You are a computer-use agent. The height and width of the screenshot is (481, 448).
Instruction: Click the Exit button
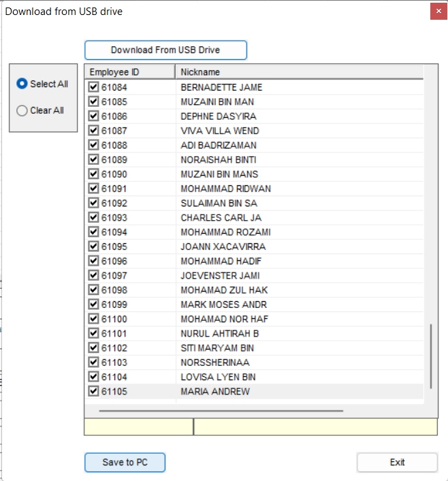[397, 462]
